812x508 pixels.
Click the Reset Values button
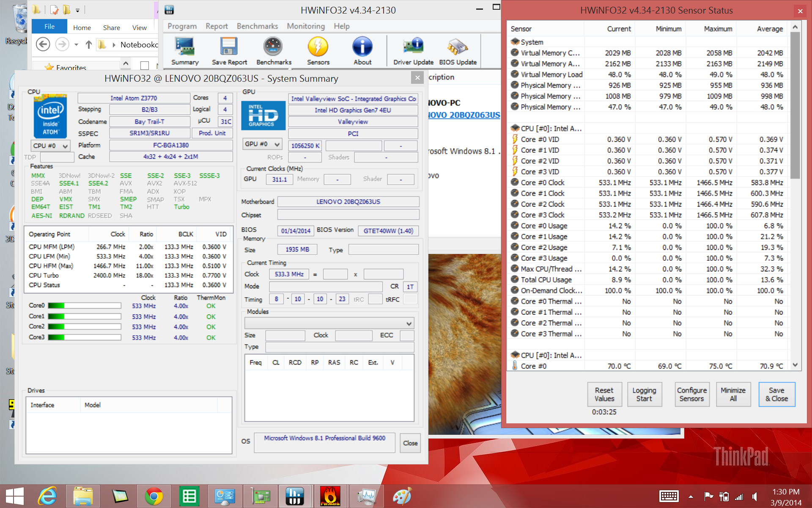tap(604, 395)
